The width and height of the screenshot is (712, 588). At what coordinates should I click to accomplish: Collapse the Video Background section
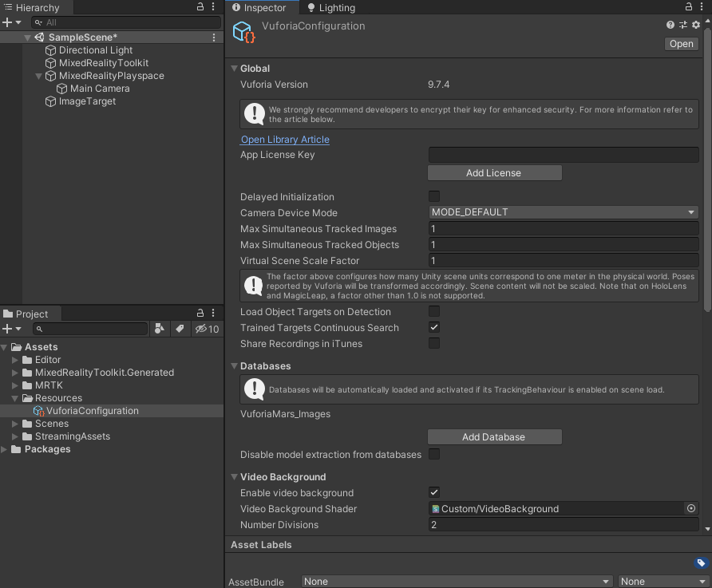[235, 477]
